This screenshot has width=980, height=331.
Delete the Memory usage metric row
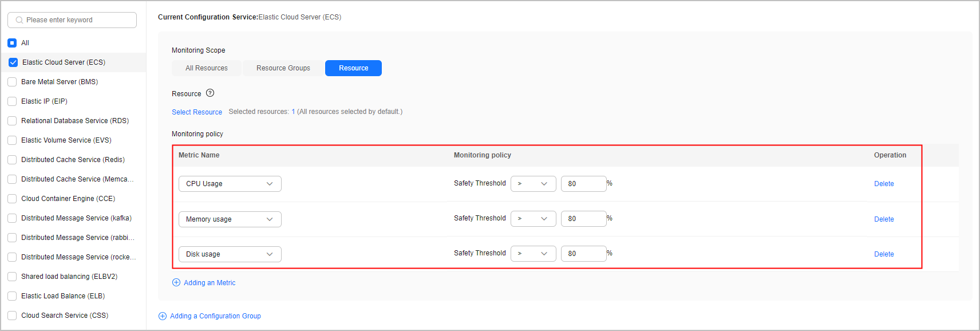(884, 219)
